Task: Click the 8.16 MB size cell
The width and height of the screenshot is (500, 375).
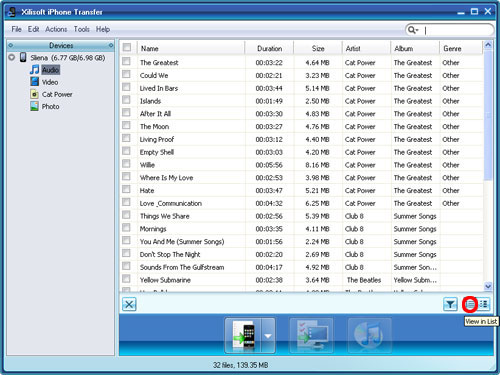Action: coord(317,165)
